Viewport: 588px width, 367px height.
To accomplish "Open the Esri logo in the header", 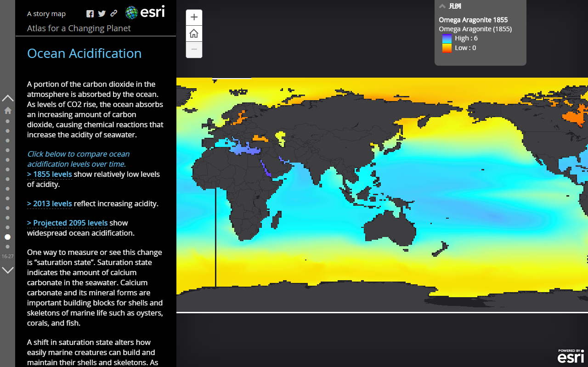I will tap(145, 12).
